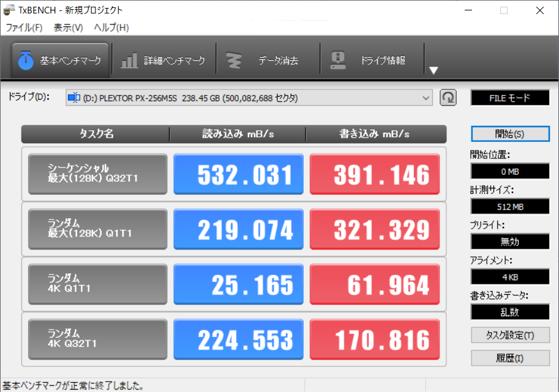559x392 pixels.
Task: Open the drive selection dropdown
Action: pos(426,98)
